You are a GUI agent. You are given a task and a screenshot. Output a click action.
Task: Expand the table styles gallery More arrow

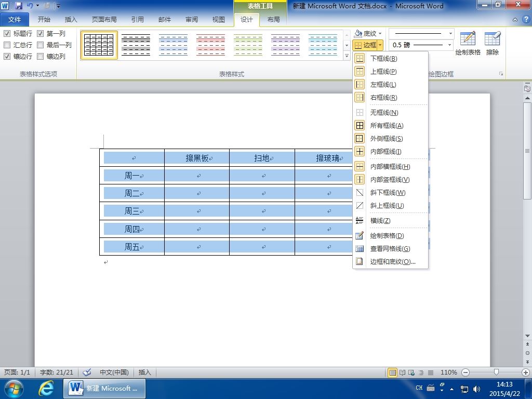(x=347, y=56)
